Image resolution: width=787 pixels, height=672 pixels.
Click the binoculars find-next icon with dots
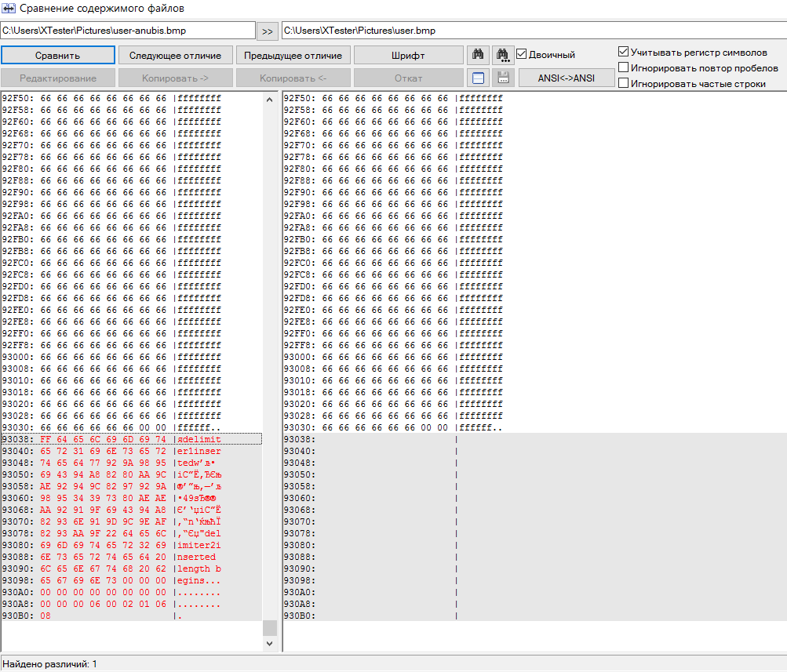pyautogui.click(x=503, y=55)
